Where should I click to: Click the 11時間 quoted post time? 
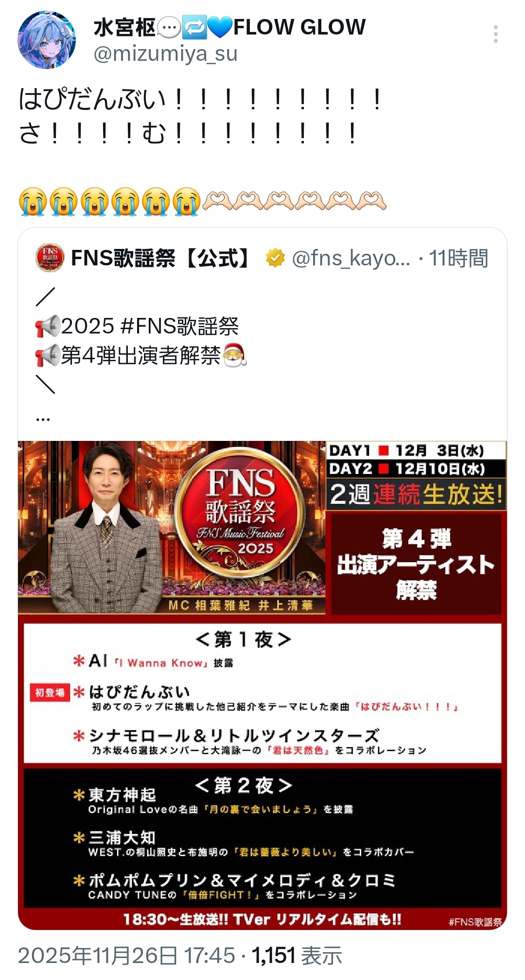tap(459, 258)
